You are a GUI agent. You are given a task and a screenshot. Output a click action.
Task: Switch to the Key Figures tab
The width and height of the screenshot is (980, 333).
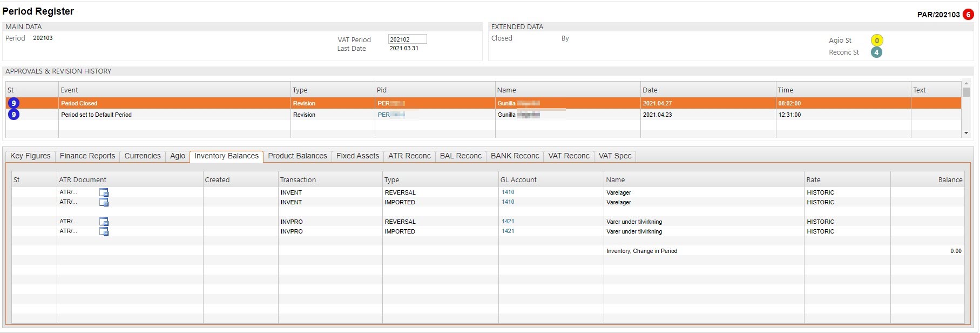[x=30, y=156]
